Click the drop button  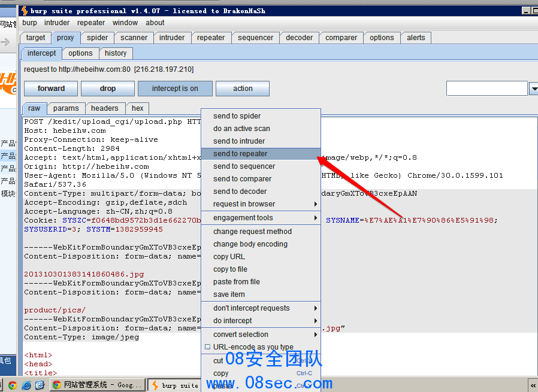(108, 89)
